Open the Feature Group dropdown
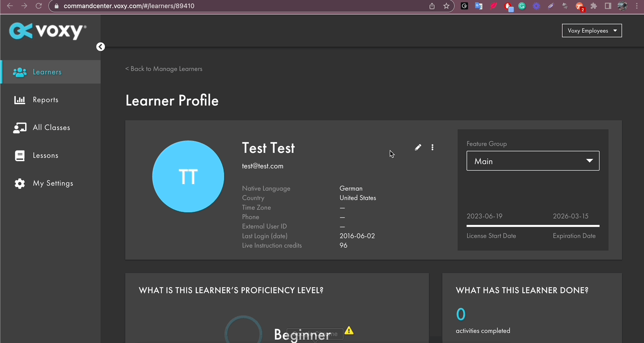This screenshot has height=343, width=644. coord(533,160)
